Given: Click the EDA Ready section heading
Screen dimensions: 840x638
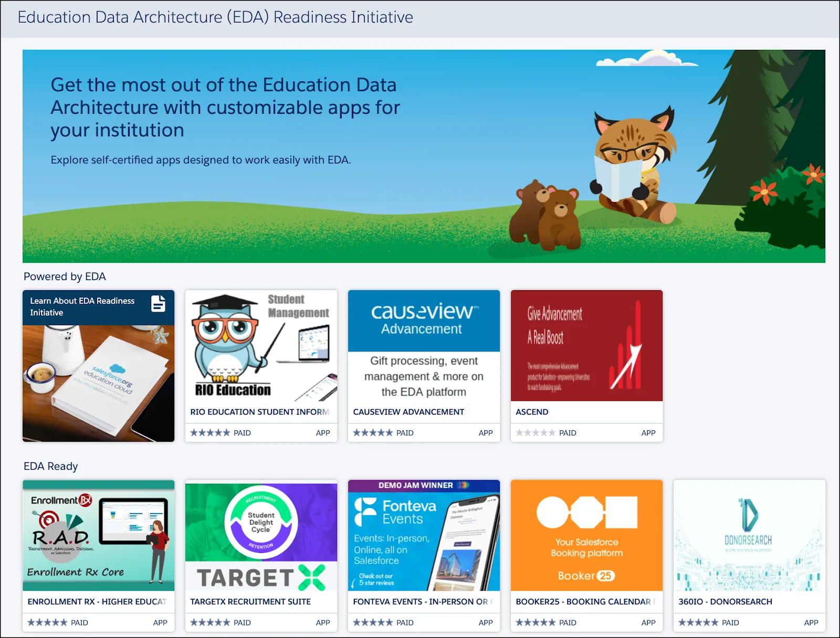Looking at the screenshot, I should 50,466.
